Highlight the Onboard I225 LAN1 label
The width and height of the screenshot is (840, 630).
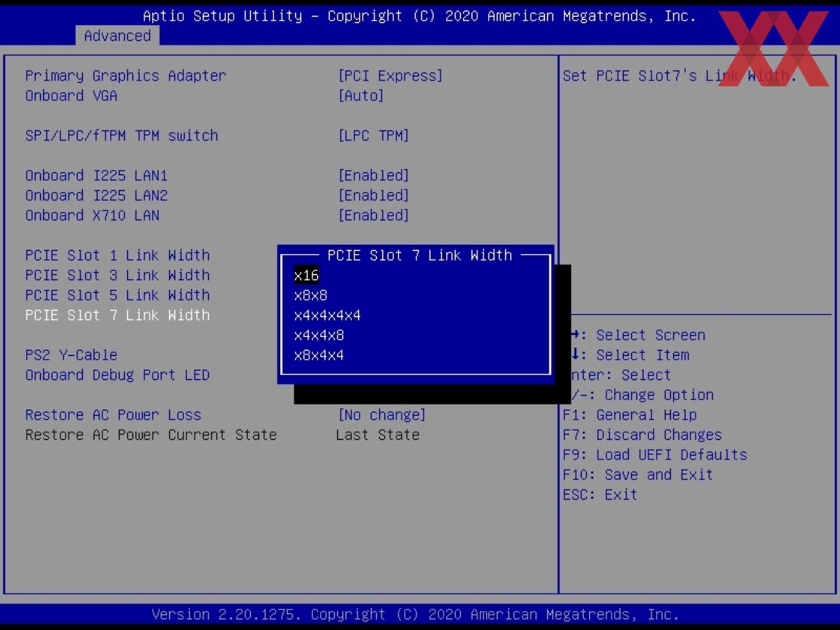96,175
